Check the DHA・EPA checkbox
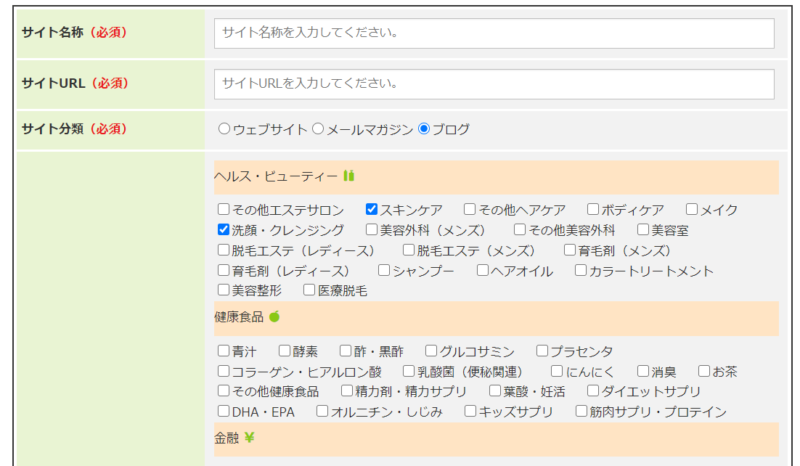Viewport: 800px width, 466px height. click(x=223, y=410)
